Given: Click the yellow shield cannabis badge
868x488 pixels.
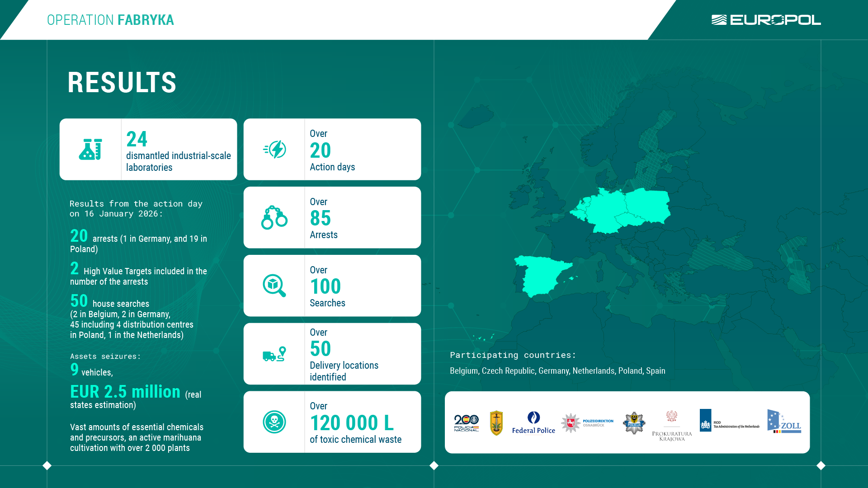Looking at the screenshot, I should [x=496, y=423].
